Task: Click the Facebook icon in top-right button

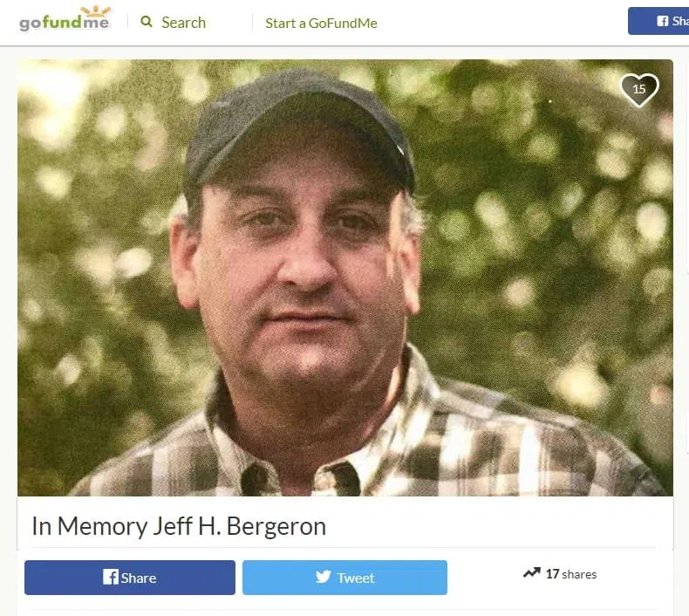Action: [x=663, y=21]
